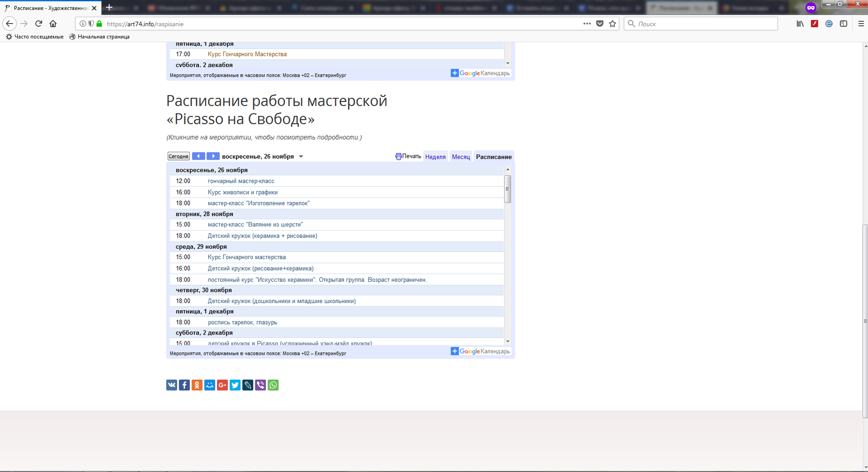Go forward in browser history
Screen dimensions: 868x472
(24, 24)
